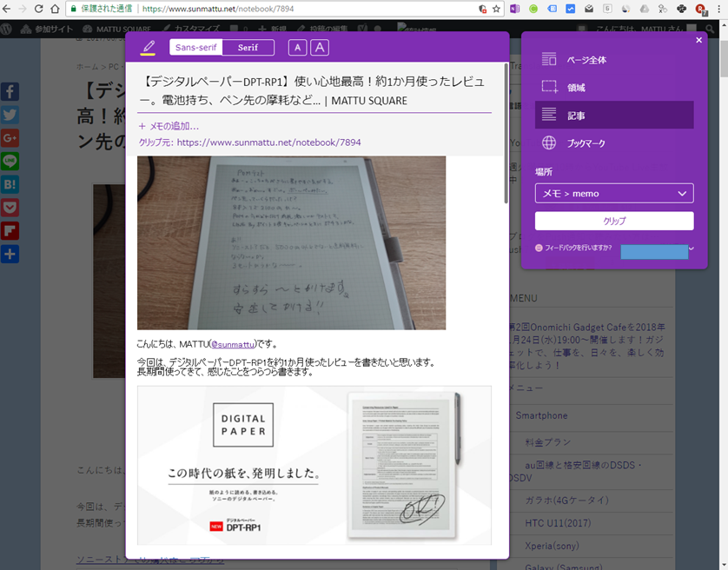Choose the region (領域) clip mode

614,88
